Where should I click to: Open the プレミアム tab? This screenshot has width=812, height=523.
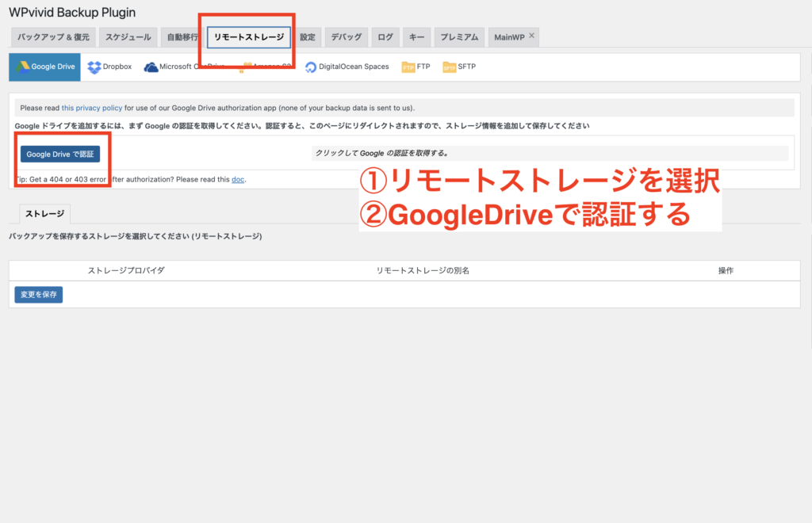(x=459, y=37)
